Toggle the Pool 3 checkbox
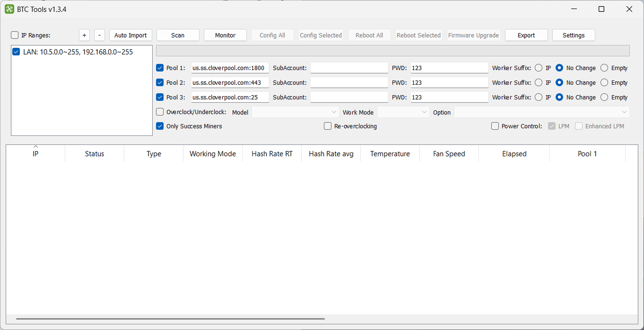The image size is (644, 330). click(160, 97)
